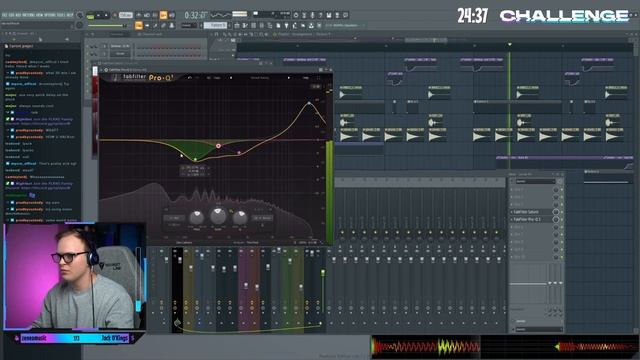The image size is (640, 360).
Task: Click the View mixer toolbar icon
Action: tap(261, 25)
